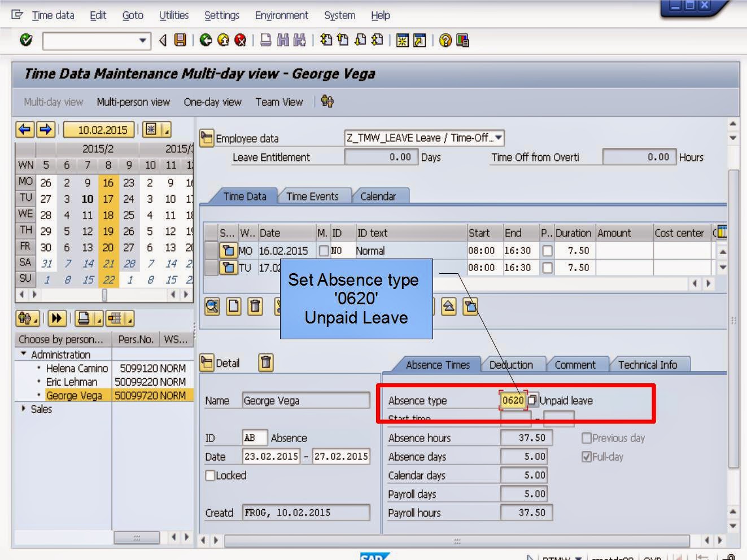747x560 pixels.
Task: Switch to Multi-person view
Action: (x=133, y=102)
